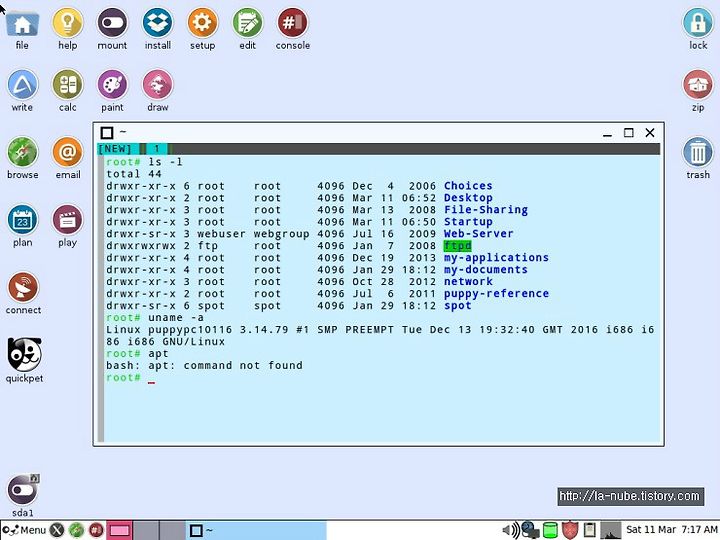Click the 'Startup' directory name
Viewport: 720px width, 540px height.
pos(468,222)
